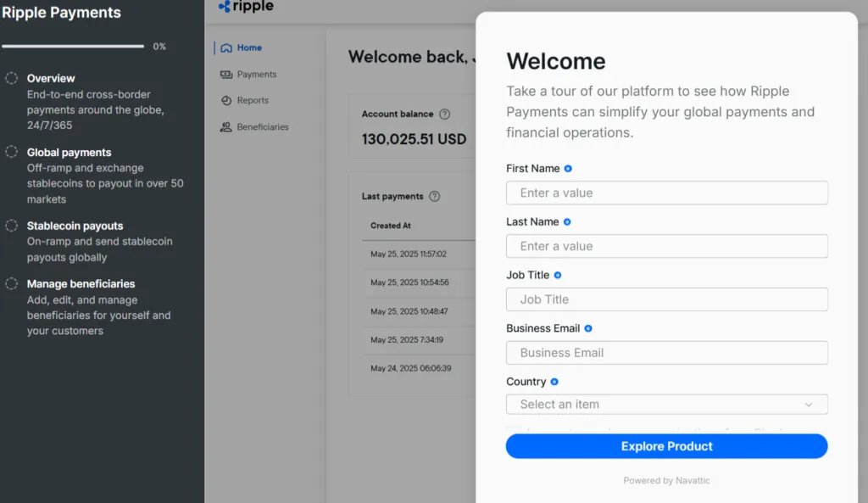
Task: Click the Payments card icon
Action: pos(226,75)
